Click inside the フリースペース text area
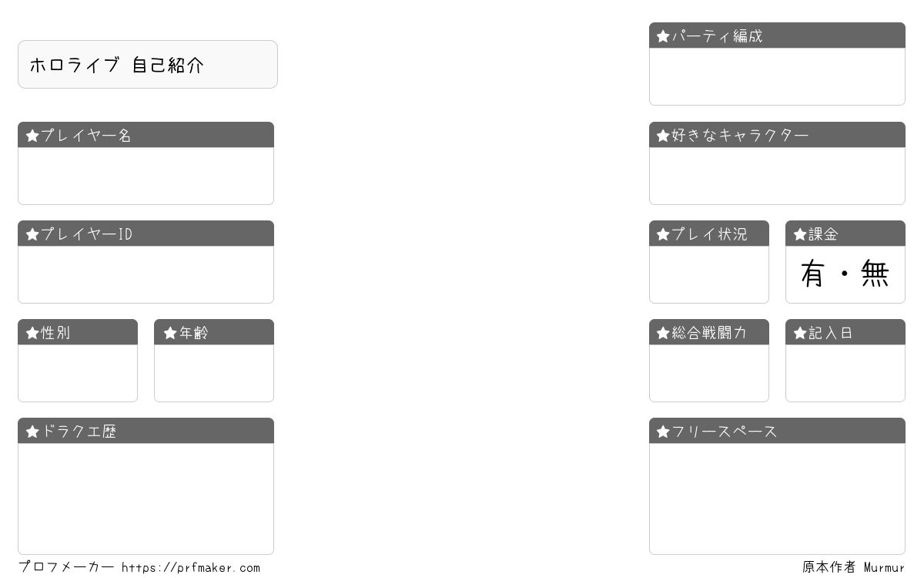924x578 pixels. click(x=777, y=499)
